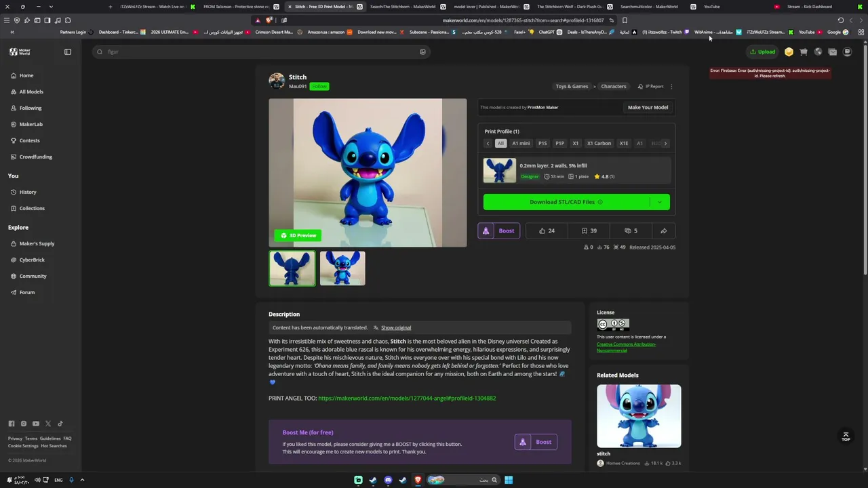Screen dimensions: 868x488
Task: Select the P1S printer filter
Action: pyautogui.click(x=542, y=144)
